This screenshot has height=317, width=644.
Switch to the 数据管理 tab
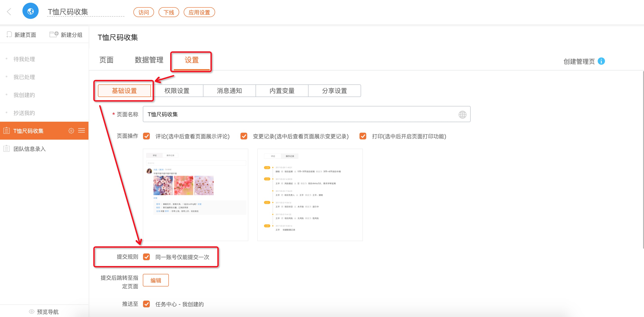coord(149,60)
